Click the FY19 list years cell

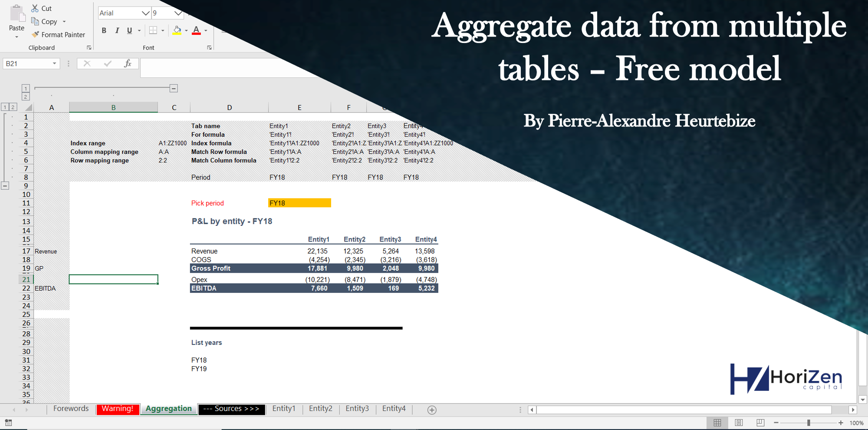pyautogui.click(x=199, y=369)
